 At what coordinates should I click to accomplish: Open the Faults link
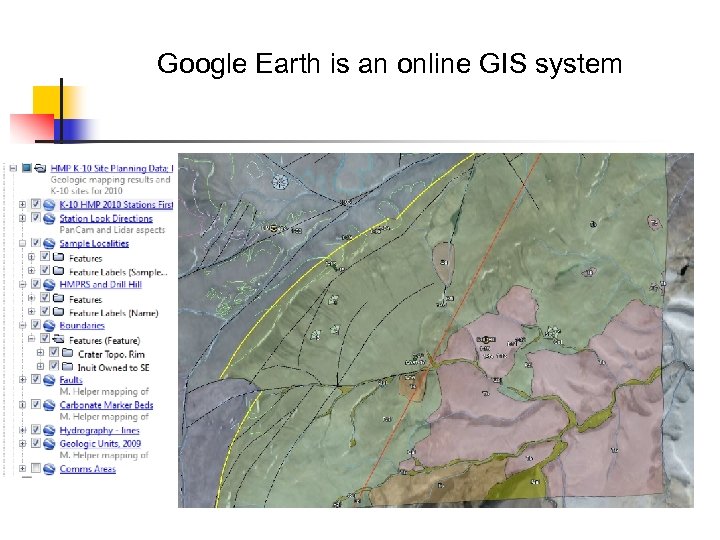click(x=71, y=380)
